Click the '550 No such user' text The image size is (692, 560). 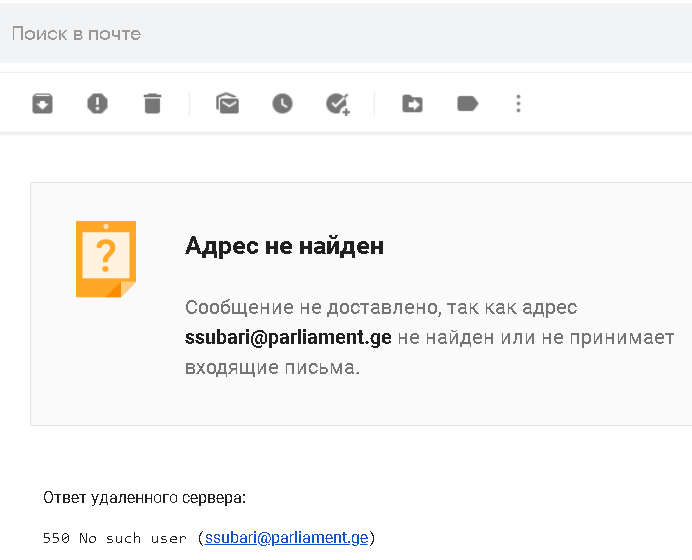(x=116, y=538)
